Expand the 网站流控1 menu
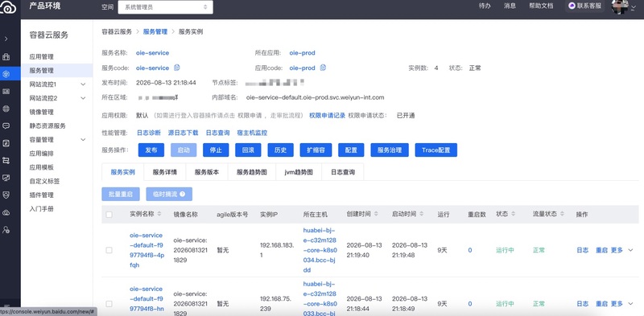 tap(83, 84)
